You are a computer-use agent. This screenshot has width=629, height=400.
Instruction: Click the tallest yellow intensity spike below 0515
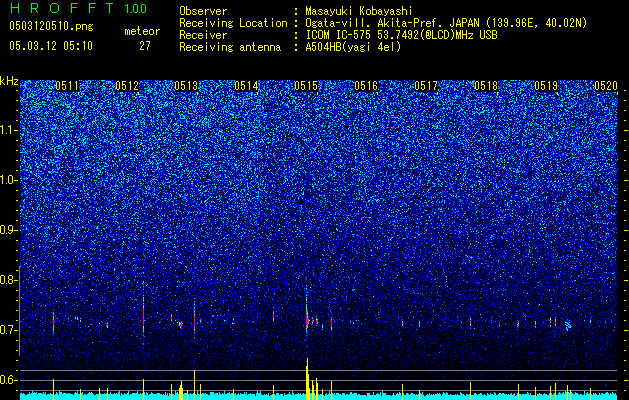307,379
